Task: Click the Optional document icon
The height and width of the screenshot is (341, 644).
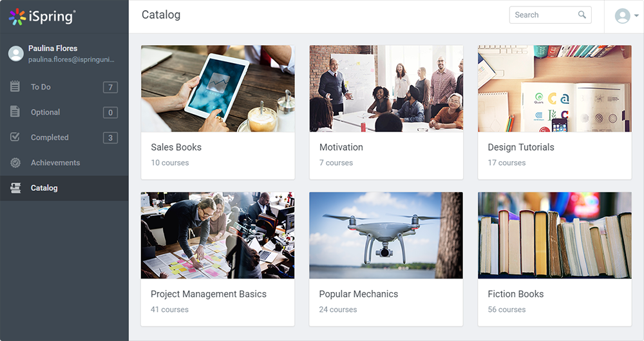Action: coord(15,112)
